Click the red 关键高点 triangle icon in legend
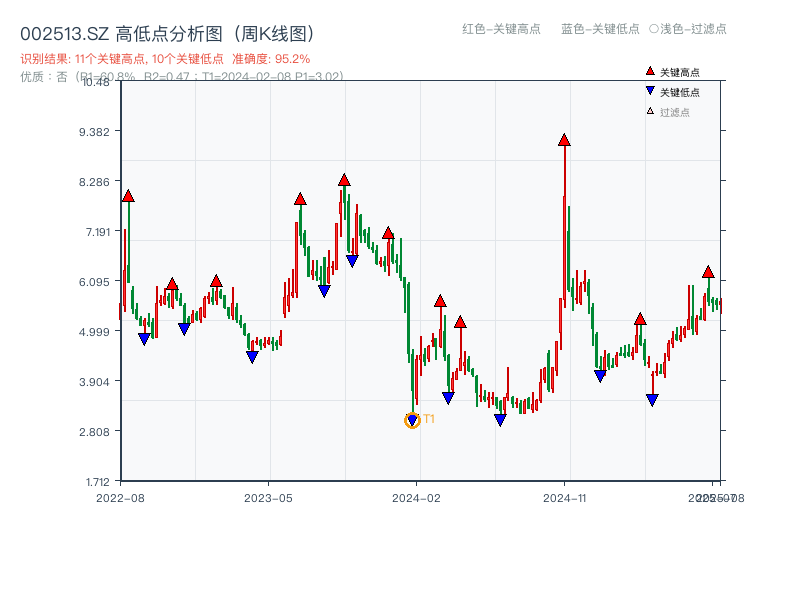 pyautogui.click(x=648, y=71)
